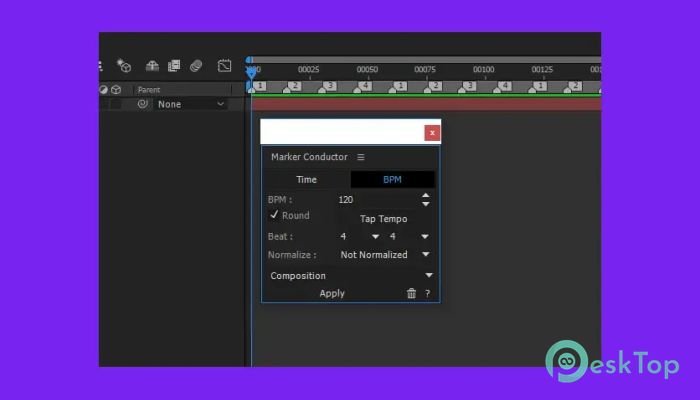
Task: Click the gray work area bar above ruler
Action: coord(425,60)
